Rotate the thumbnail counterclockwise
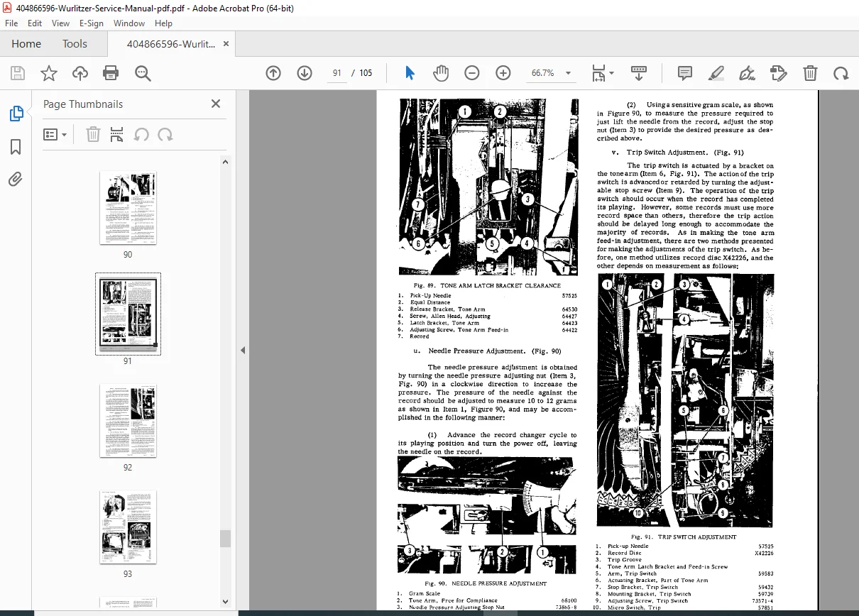This screenshot has width=859, height=616. point(142,134)
